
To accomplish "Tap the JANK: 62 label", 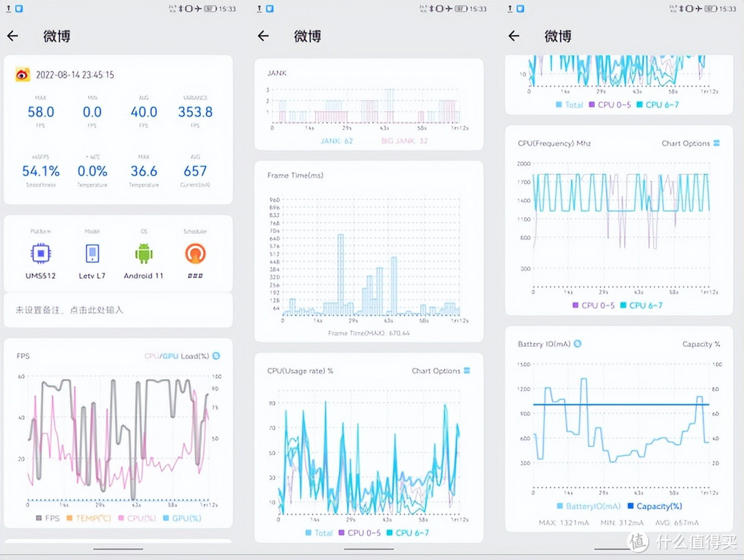I will click(337, 141).
